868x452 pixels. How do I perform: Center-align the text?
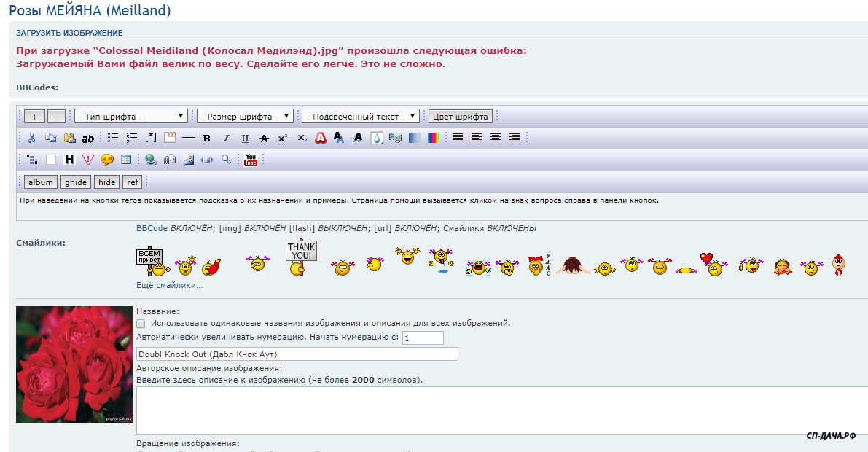click(496, 138)
